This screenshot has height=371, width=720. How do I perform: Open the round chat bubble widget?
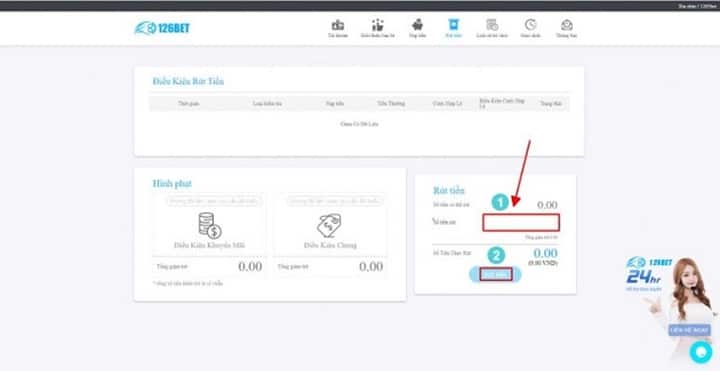tap(701, 352)
